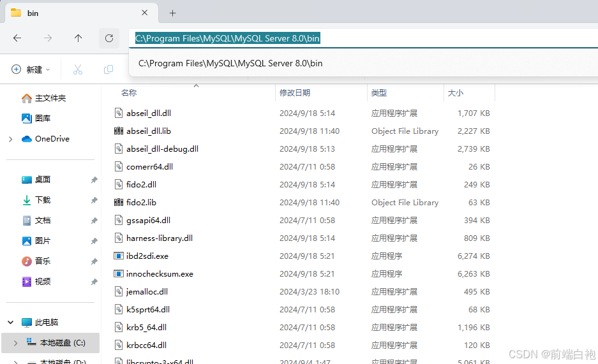Expand 本地磁盘 (C:) tree node
598x364 pixels.
point(15,343)
